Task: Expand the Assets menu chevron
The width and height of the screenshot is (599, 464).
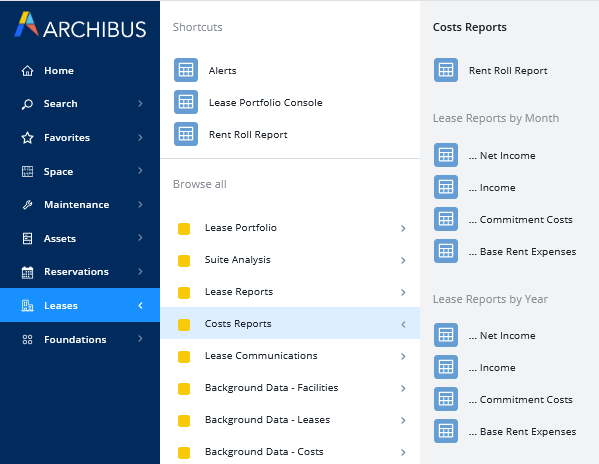Action: (140, 238)
